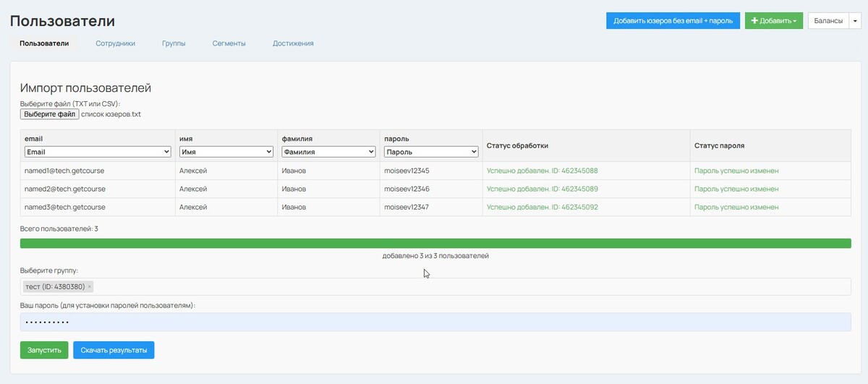The height and width of the screenshot is (384, 868).
Task: Remove the тест group tag
Action: coord(90,287)
